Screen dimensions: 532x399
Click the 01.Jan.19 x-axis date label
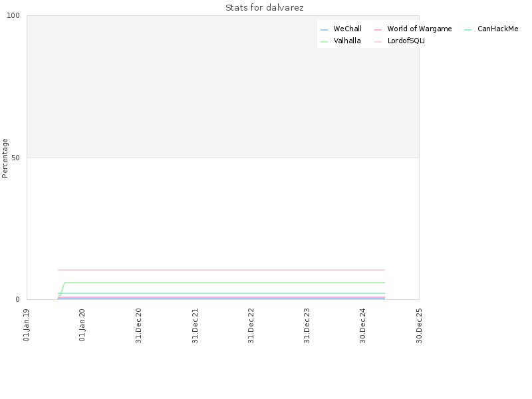pos(26,325)
